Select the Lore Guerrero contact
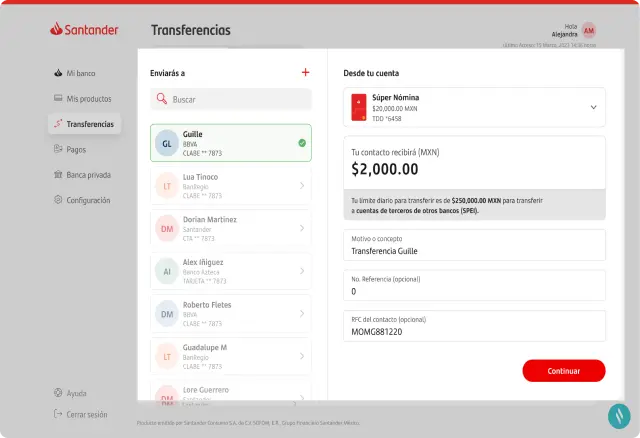This screenshot has width=640, height=438. [x=231, y=391]
